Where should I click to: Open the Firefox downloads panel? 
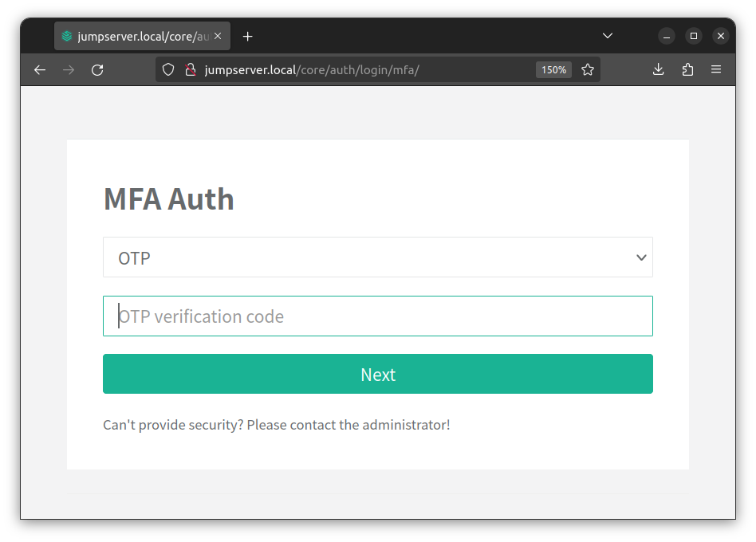point(658,70)
